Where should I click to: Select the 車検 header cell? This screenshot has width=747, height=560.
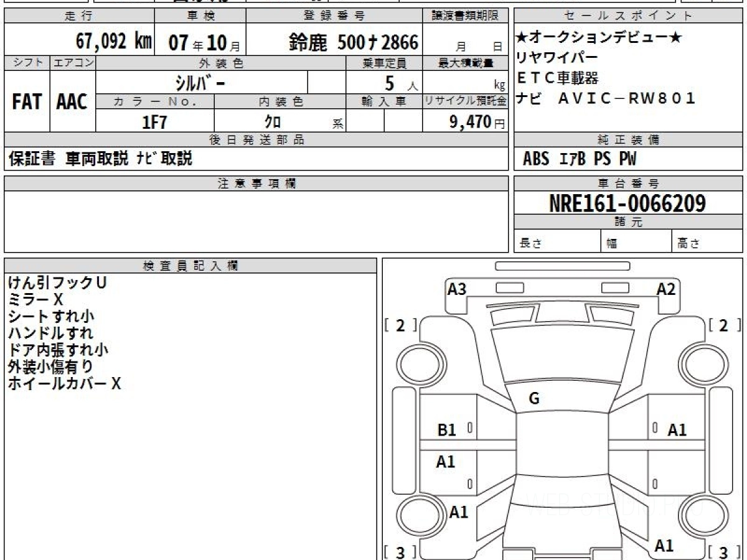[200, 16]
